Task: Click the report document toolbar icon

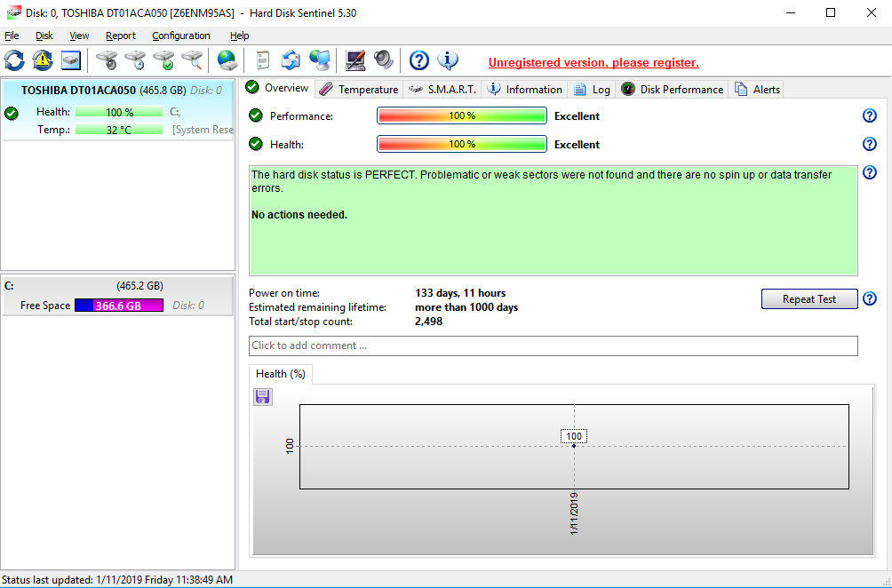Action: [262, 60]
